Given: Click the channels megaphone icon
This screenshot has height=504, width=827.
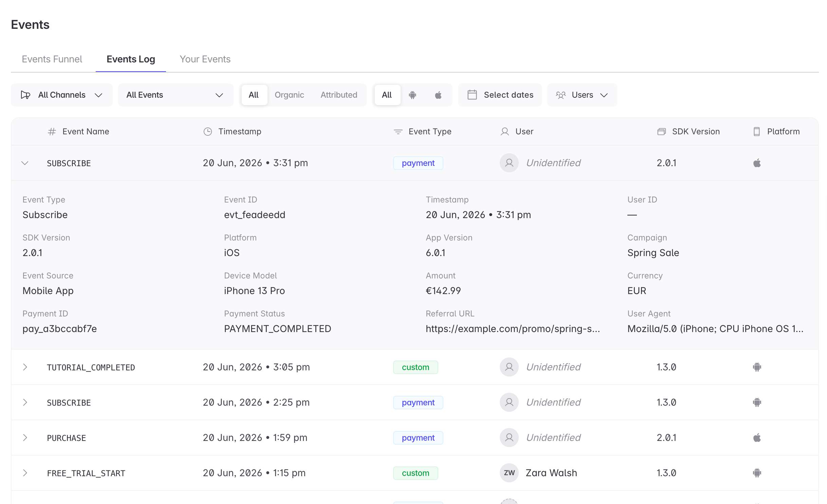Looking at the screenshot, I should (x=26, y=95).
